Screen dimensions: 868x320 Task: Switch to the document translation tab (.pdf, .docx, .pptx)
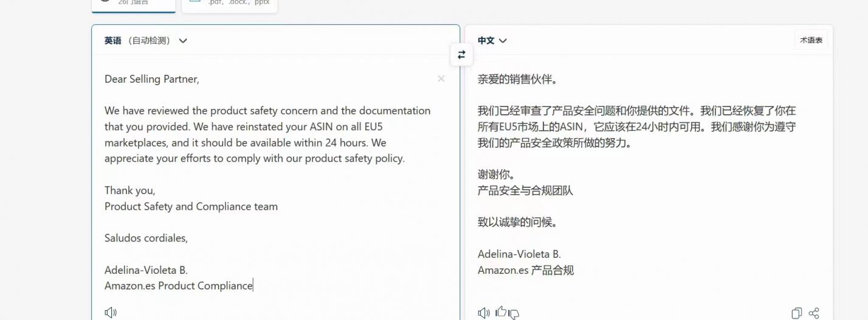click(230, 3)
